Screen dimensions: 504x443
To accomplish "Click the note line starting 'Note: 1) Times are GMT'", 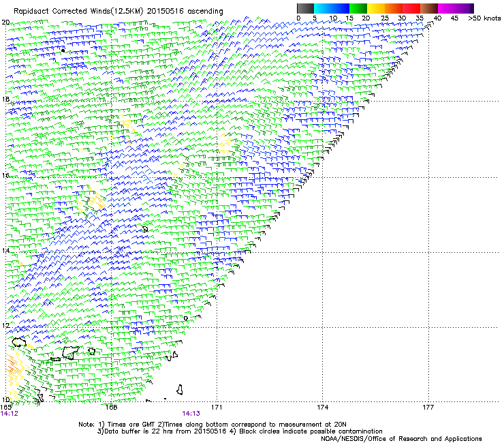I will tap(212, 425).
